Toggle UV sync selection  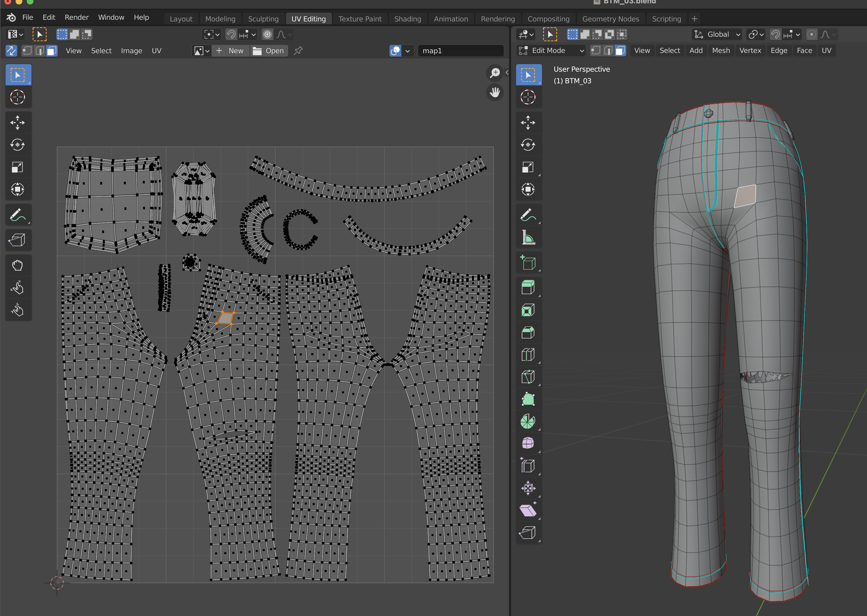coord(12,51)
